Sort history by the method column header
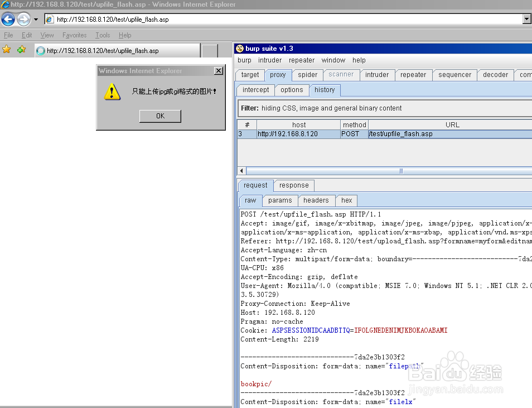This screenshot has width=532, height=408. [x=354, y=124]
